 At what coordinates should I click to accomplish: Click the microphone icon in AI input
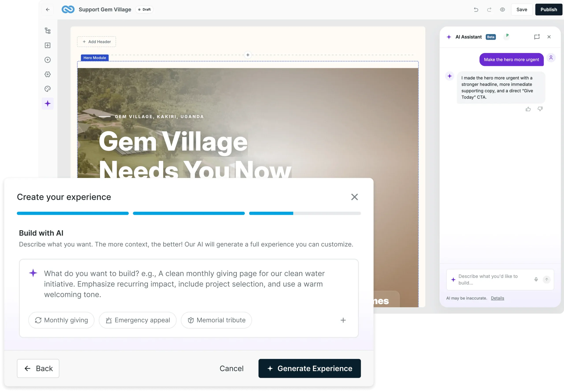click(x=536, y=280)
